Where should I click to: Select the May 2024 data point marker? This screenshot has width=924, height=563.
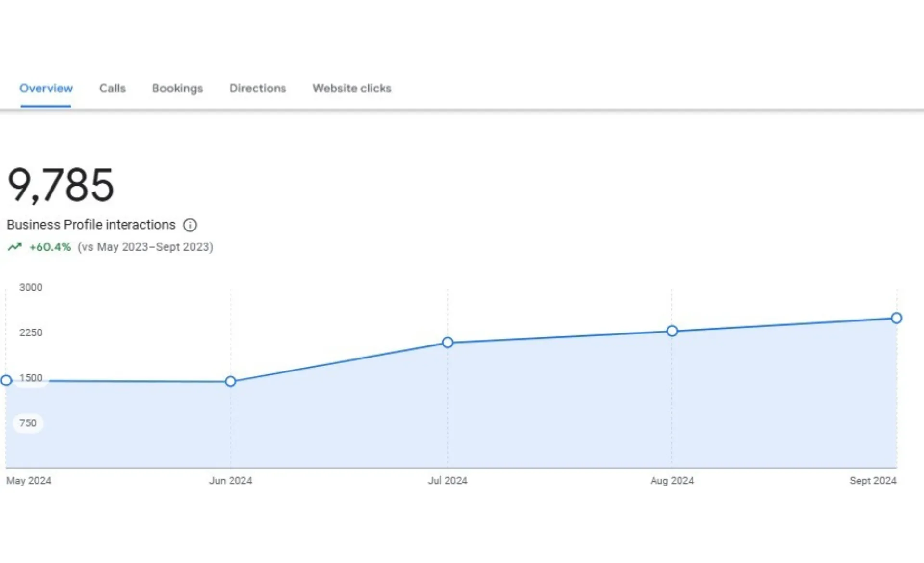(x=6, y=381)
